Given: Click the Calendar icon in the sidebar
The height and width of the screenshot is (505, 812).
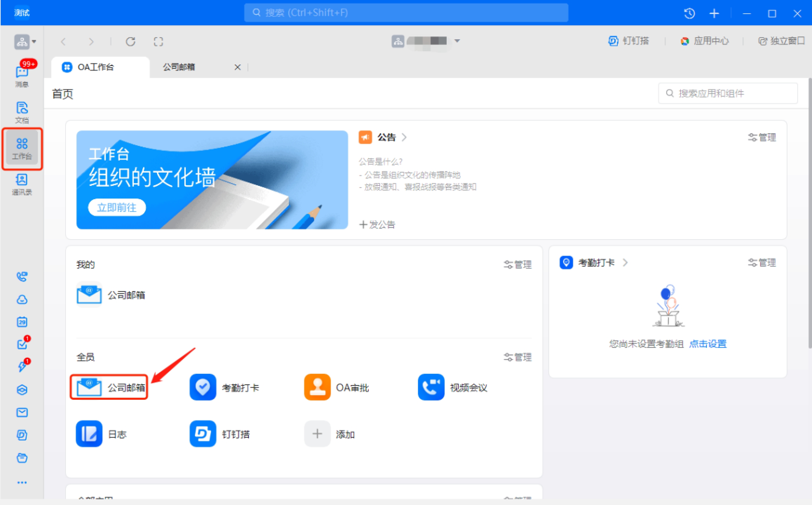Looking at the screenshot, I should pos(22,322).
